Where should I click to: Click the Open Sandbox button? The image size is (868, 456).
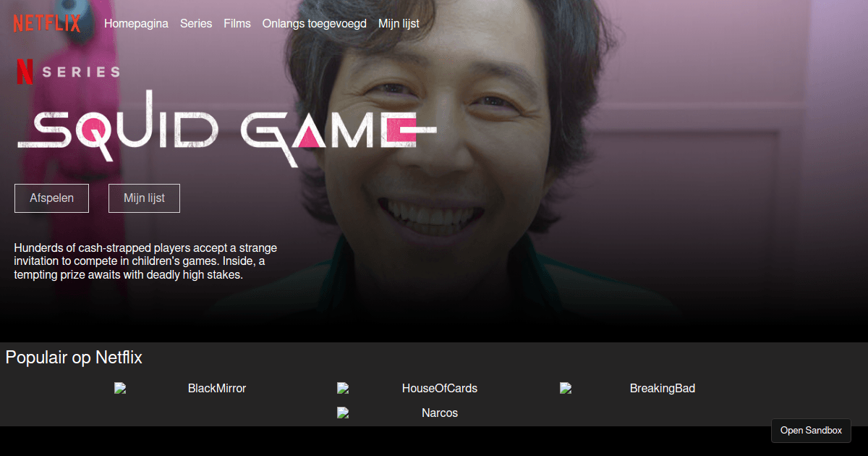tap(811, 430)
